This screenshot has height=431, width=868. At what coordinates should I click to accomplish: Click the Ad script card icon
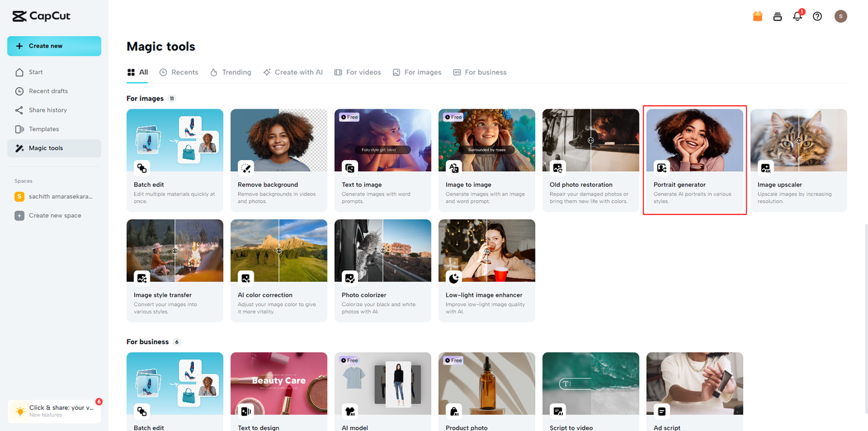pyautogui.click(x=662, y=411)
